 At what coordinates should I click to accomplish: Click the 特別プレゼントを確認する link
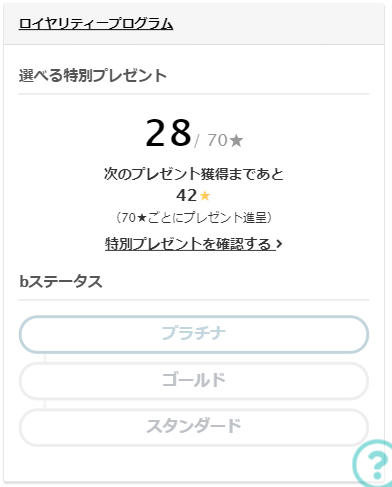tap(190, 244)
